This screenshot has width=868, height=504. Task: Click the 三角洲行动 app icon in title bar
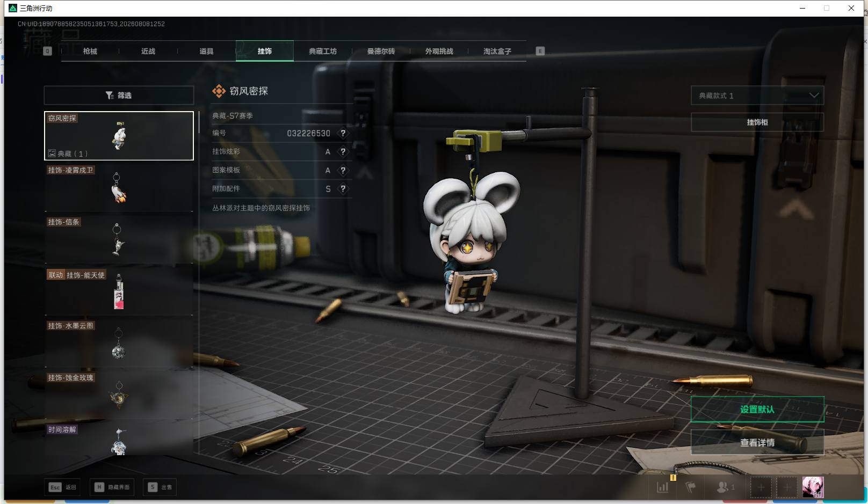(x=13, y=8)
